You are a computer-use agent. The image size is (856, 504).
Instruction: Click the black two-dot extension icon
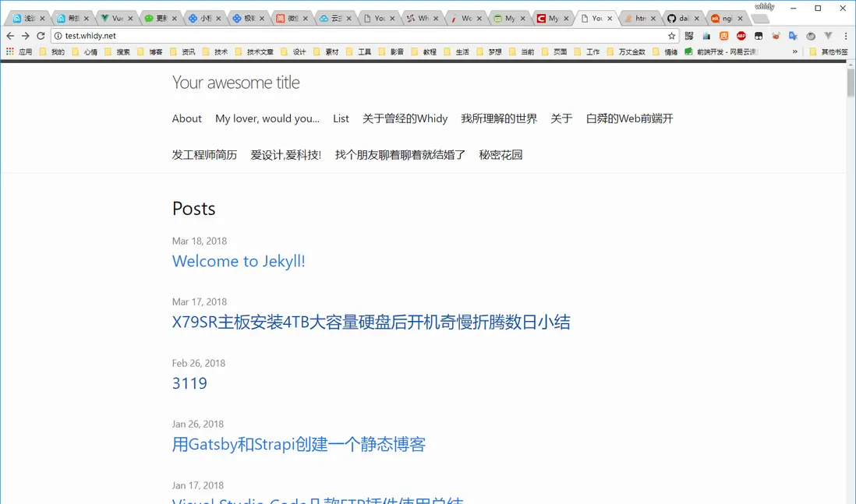tap(759, 36)
